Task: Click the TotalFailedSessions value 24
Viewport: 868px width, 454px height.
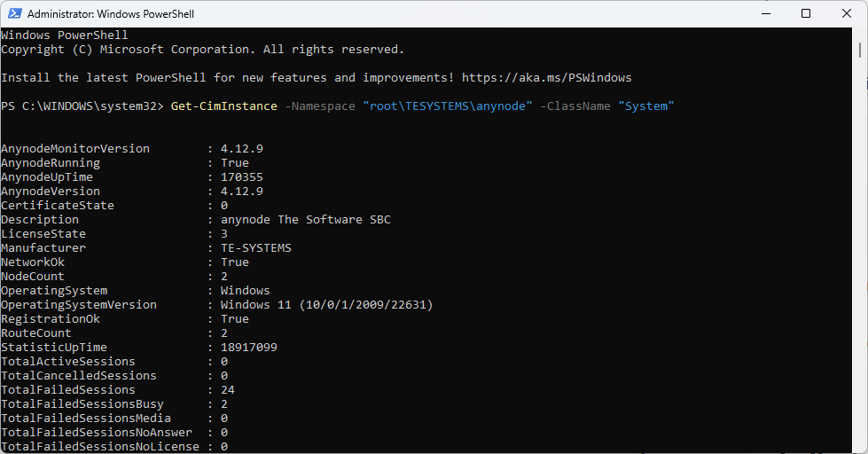Action: tap(228, 390)
